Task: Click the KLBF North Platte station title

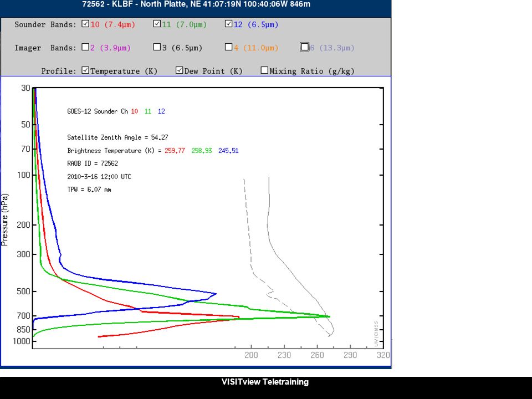Action: tap(196, 4)
